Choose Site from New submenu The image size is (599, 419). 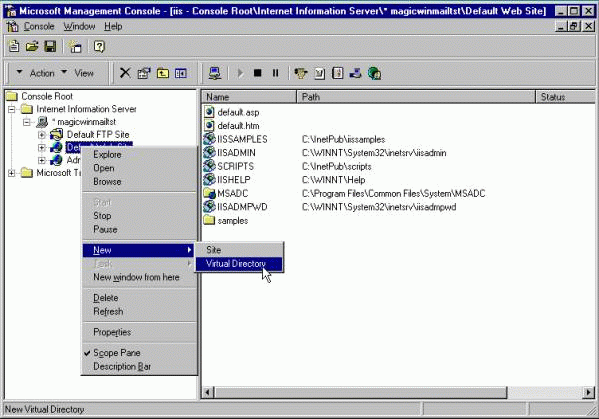(239, 250)
